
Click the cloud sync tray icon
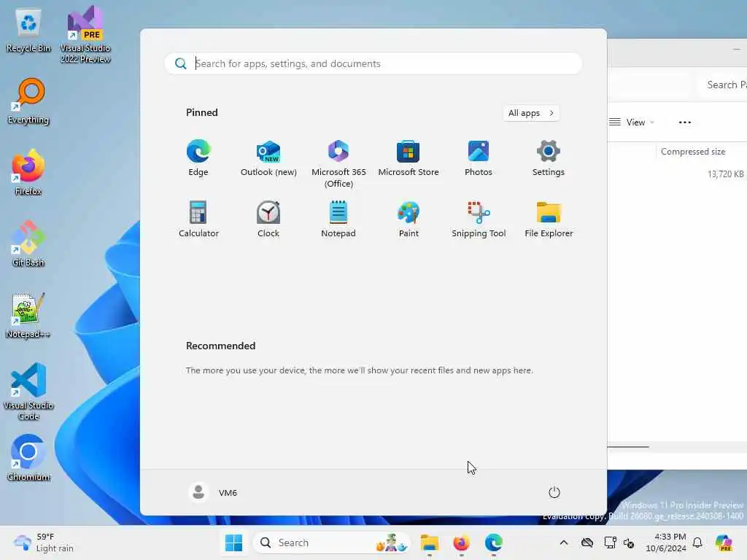pyautogui.click(x=587, y=542)
